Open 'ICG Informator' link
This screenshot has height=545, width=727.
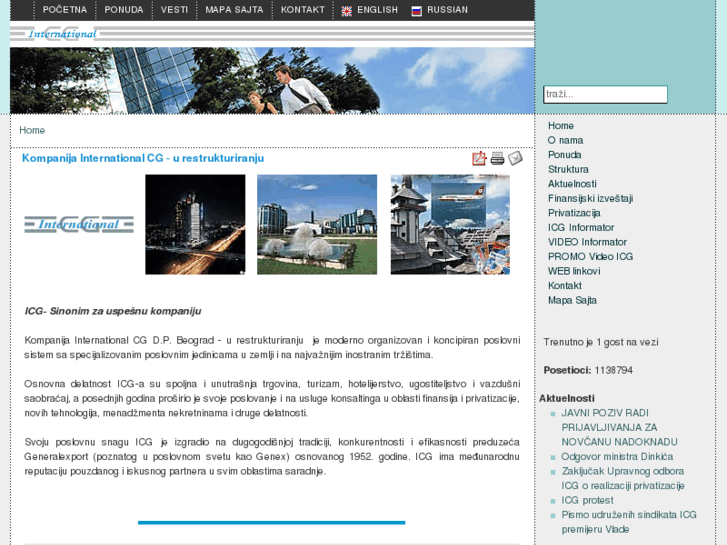[x=580, y=227]
